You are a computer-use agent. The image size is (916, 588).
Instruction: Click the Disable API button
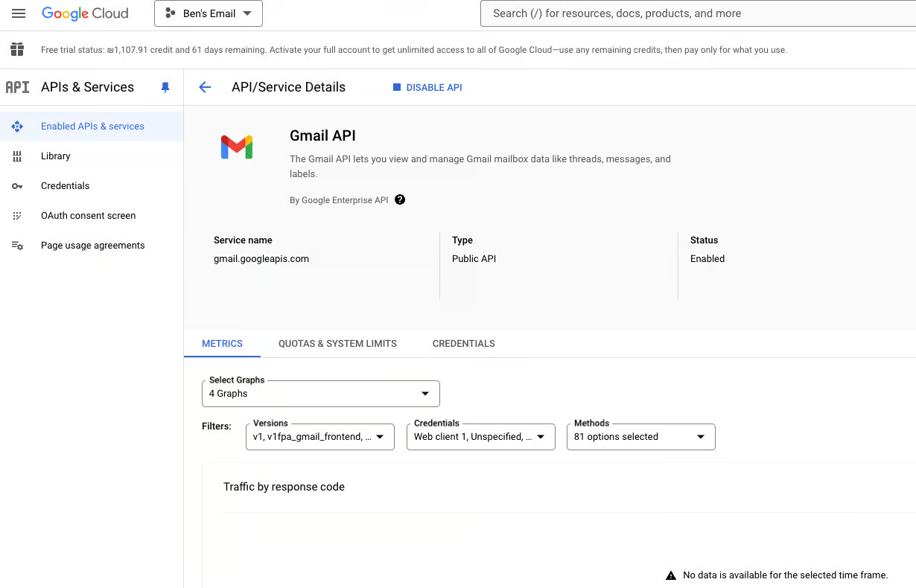click(427, 87)
